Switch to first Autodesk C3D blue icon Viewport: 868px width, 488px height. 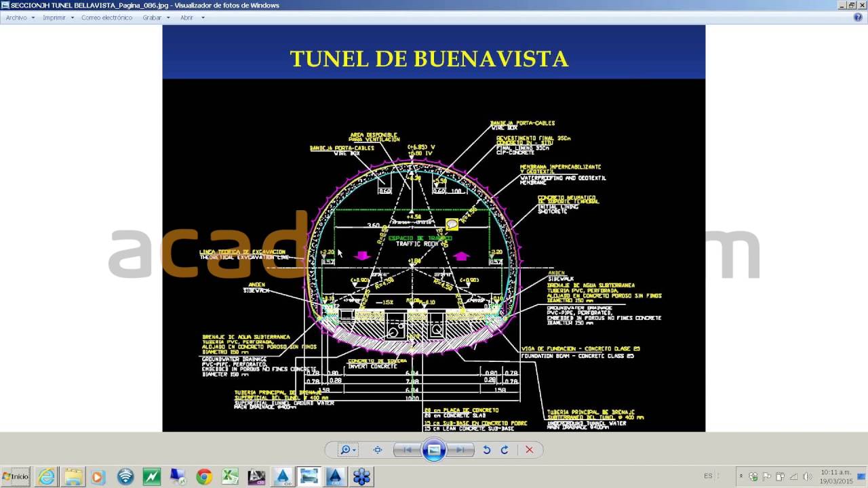pos(283,476)
